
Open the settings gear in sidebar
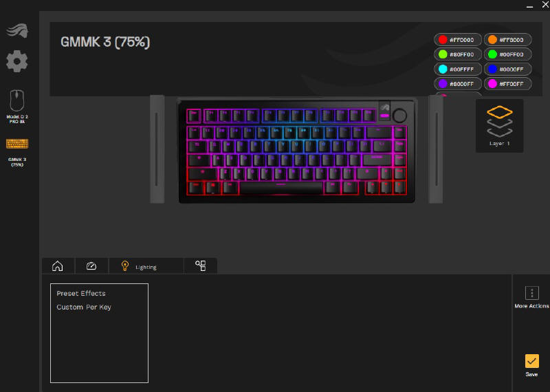pos(16,61)
